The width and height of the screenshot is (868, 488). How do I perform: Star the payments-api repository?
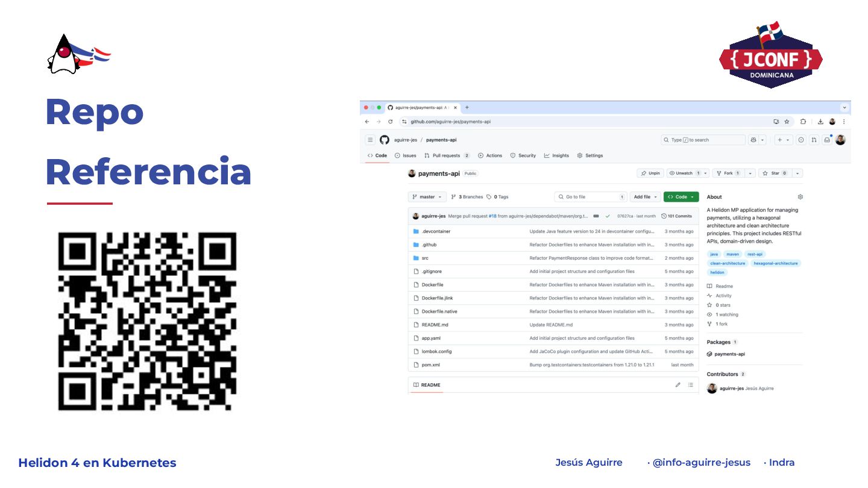pos(775,173)
